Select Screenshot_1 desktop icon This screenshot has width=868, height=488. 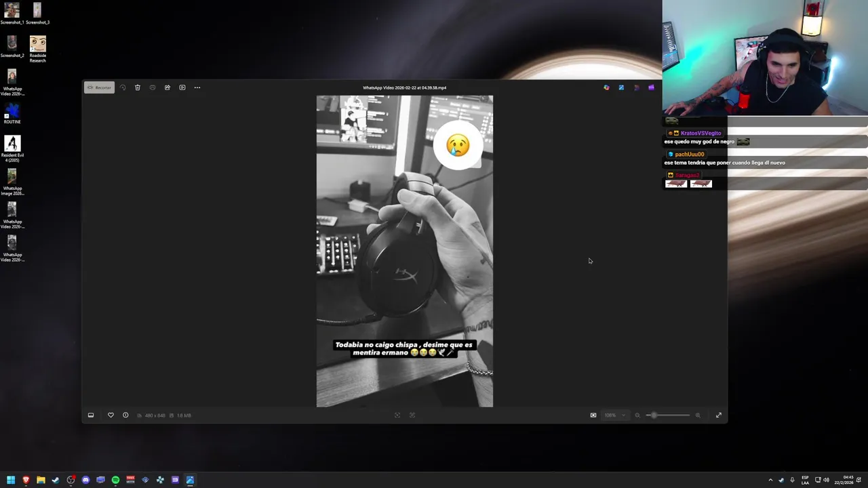coord(12,14)
